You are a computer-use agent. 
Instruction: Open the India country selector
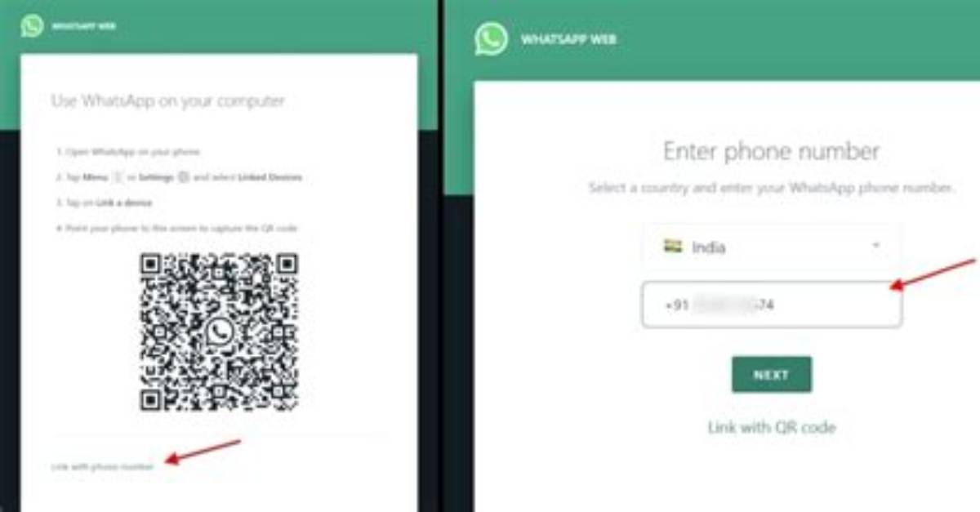pyautogui.click(x=772, y=247)
